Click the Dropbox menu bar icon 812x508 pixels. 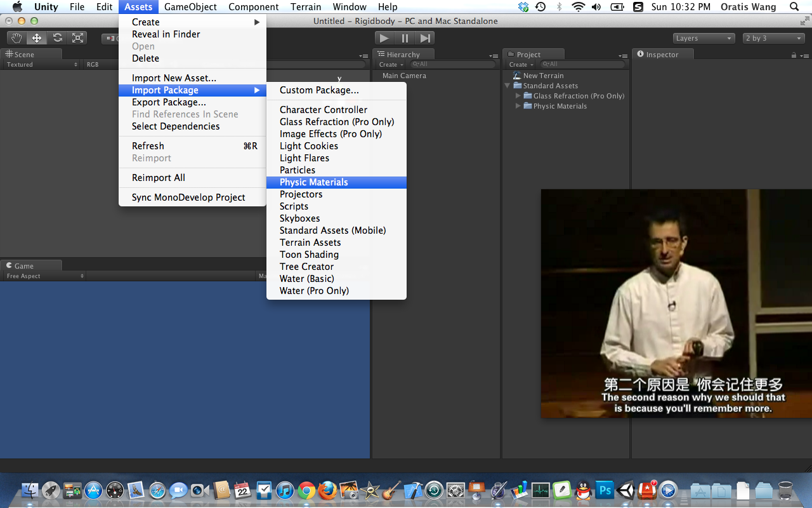point(523,7)
